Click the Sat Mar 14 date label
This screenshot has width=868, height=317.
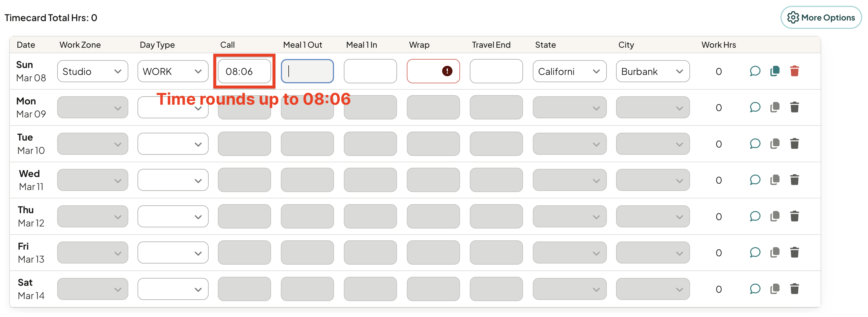click(31, 289)
